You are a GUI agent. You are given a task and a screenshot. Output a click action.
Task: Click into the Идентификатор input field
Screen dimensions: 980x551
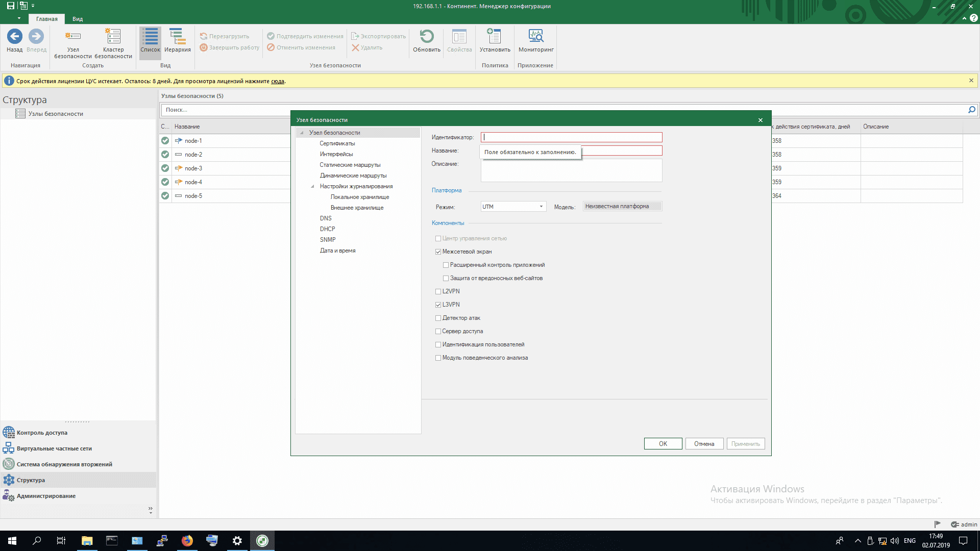(x=571, y=137)
